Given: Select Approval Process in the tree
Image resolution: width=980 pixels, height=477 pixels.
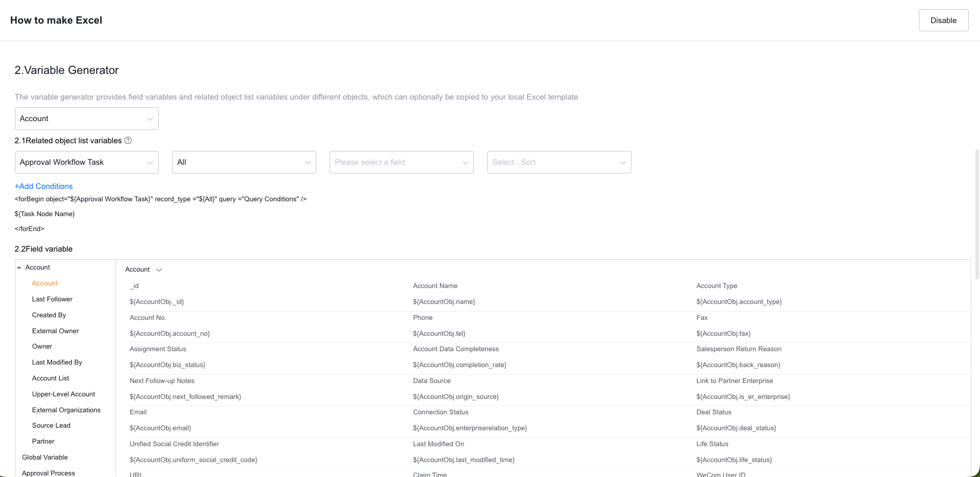Looking at the screenshot, I should (x=48, y=473).
